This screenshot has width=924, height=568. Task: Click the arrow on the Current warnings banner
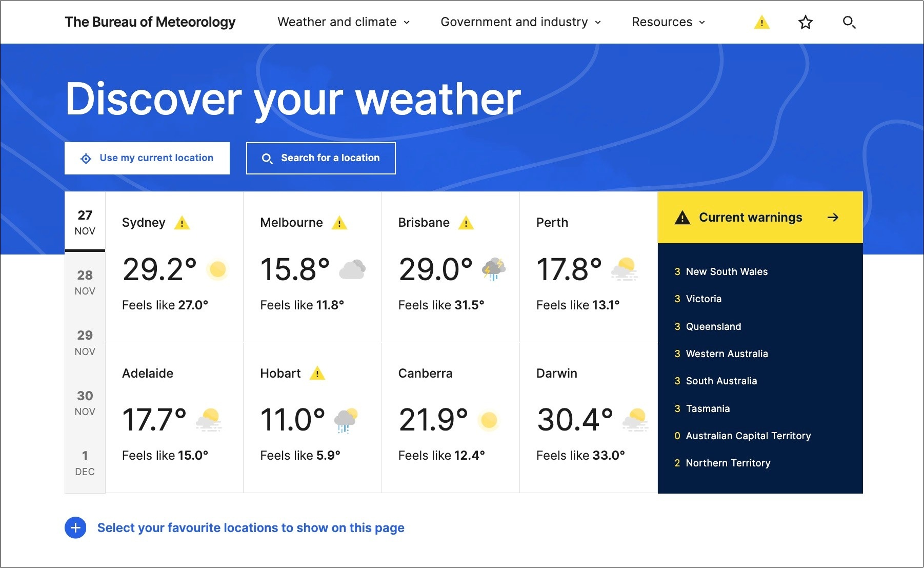(834, 217)
